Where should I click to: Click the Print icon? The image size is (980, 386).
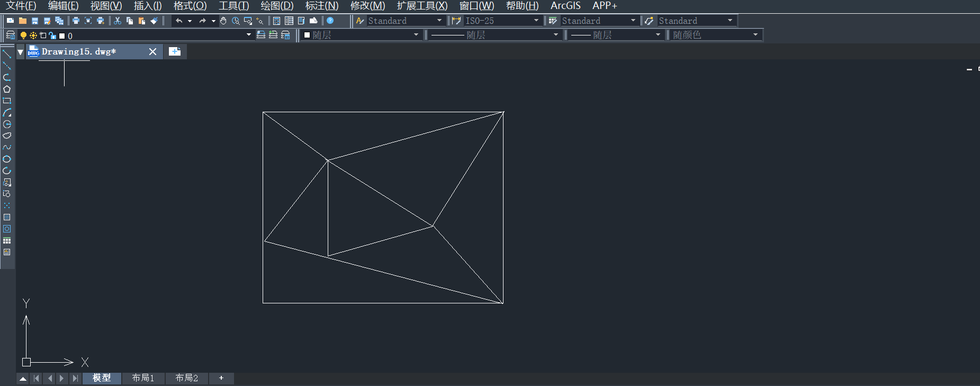[x=76, y=21]
